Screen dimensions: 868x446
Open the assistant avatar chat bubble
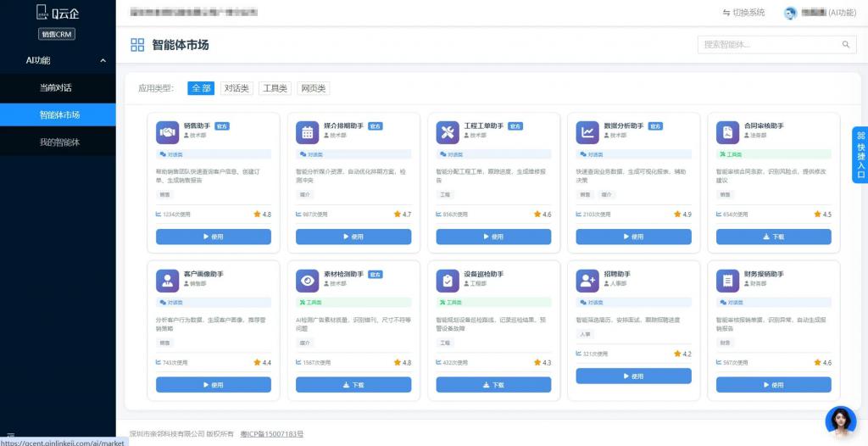coord(840,422)
